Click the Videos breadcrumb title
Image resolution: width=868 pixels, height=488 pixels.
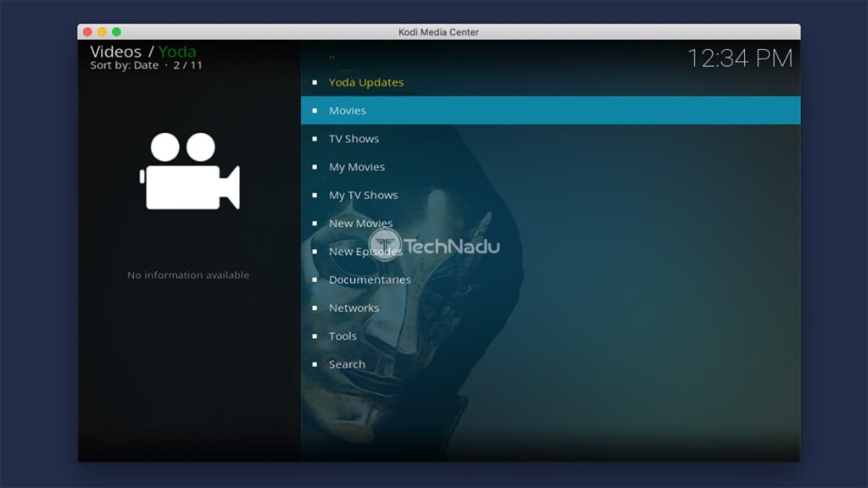[115, 52]
